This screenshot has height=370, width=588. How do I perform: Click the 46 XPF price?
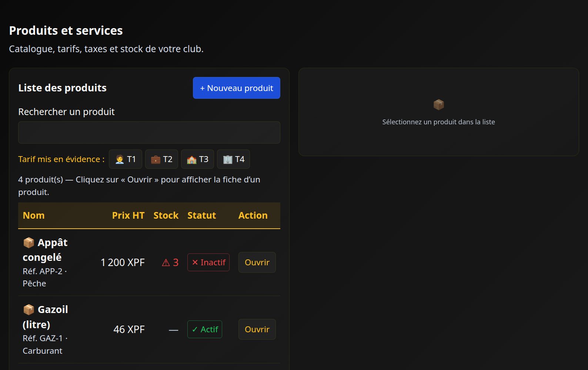click(129, 329)
